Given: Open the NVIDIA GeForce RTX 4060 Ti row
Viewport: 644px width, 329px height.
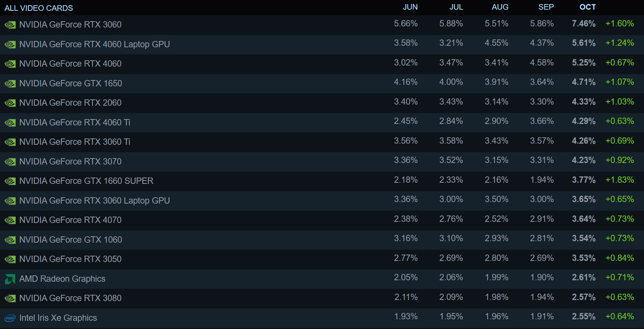Looking at the screenshot, I should click(x=75, y=122).
